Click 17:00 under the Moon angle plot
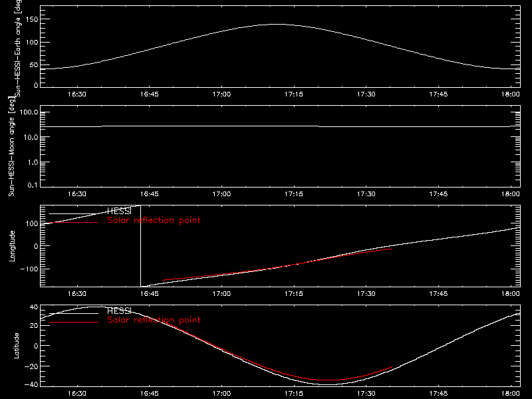Image resolution: width=532 pixels, height=399 pixels. point(221,194)
